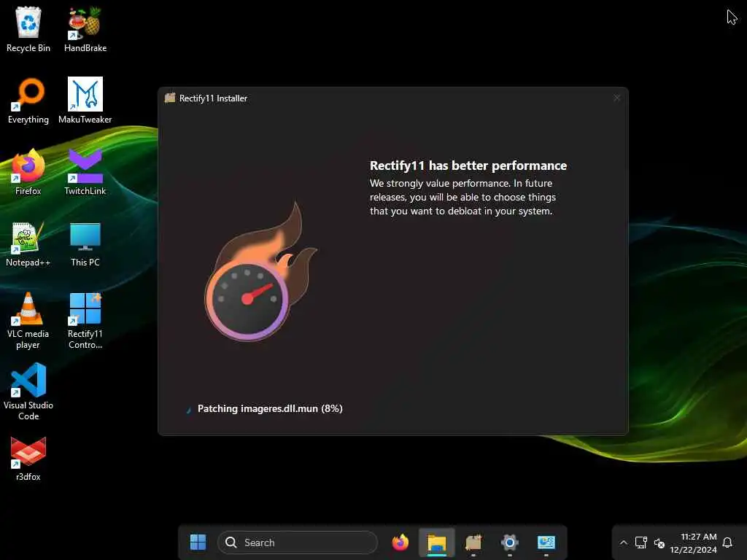Open the notification bell icon
Screen dimensions: 747x560
click(727, 542)
